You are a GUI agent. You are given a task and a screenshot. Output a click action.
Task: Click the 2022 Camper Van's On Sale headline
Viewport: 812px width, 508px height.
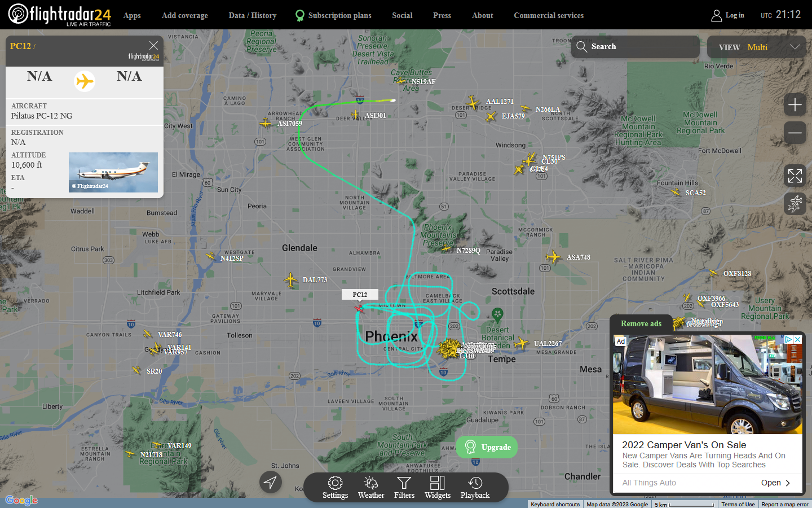pos(684,445)
